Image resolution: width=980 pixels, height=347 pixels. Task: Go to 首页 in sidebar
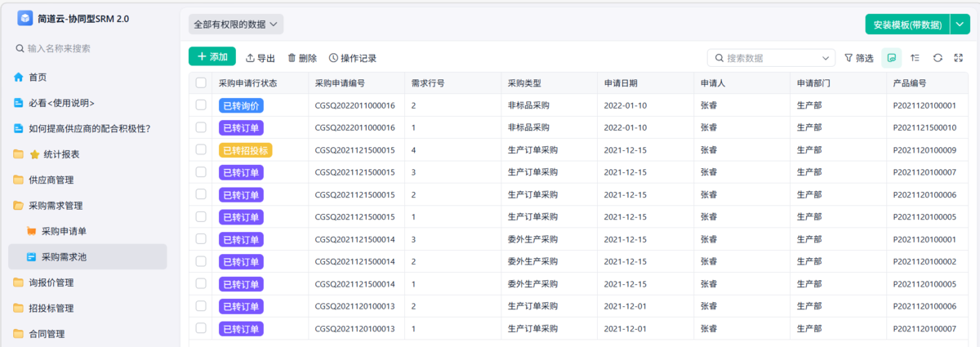coord(38,77)
